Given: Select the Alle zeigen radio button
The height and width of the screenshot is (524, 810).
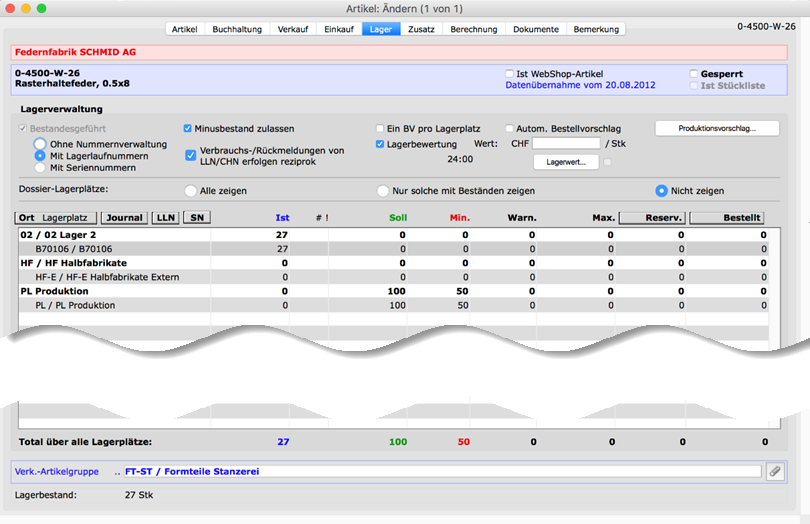Looking at the screenshot, I should pos(191,190).
